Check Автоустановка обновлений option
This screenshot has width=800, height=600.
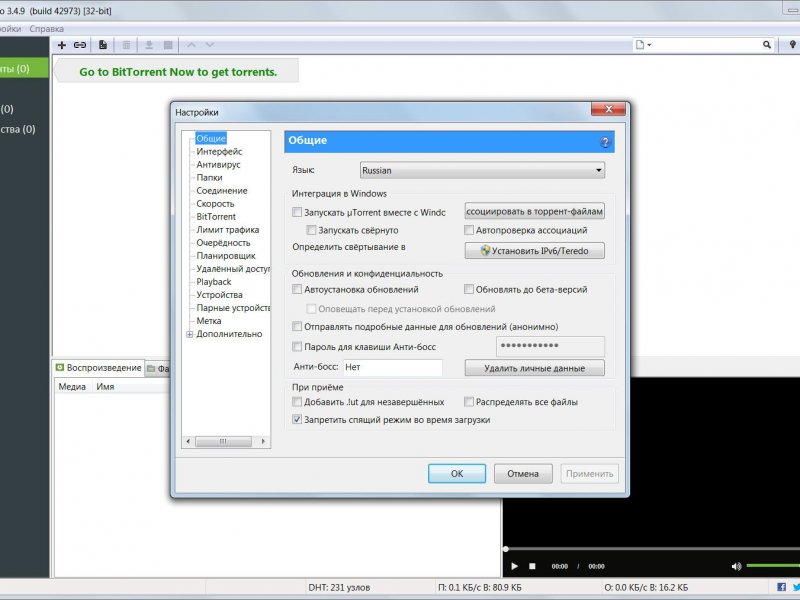pyautogui.click(x=297, y=289)
